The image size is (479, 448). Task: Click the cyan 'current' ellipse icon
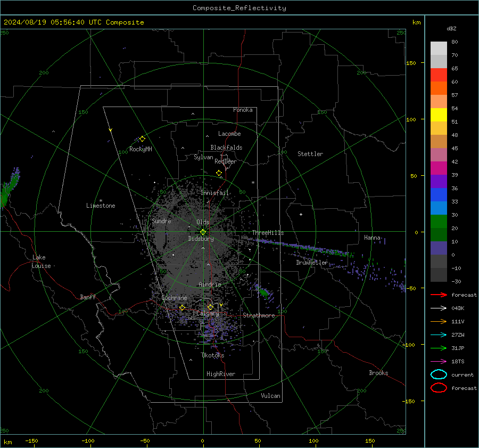click(439, 374)
